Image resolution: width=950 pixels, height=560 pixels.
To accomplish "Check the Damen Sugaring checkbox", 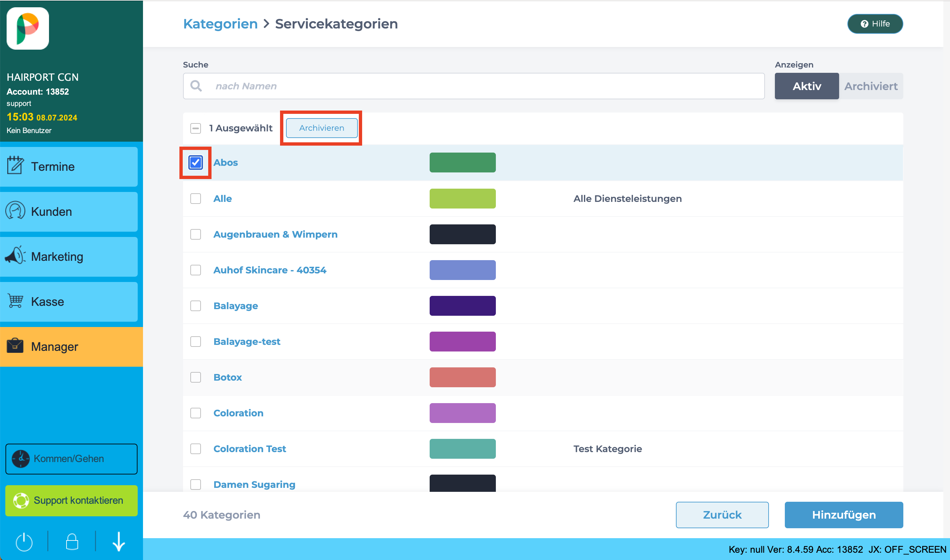I will click(195, 485).
